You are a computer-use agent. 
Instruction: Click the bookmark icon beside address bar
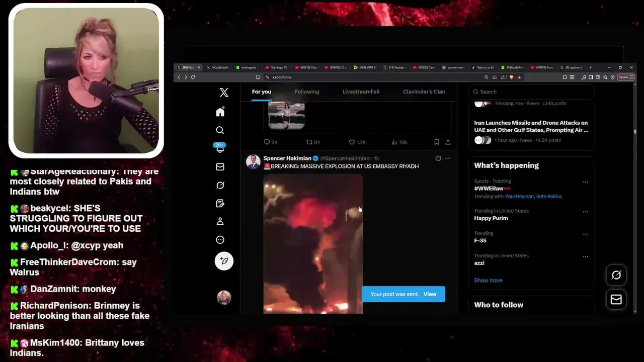tap(258, 77)
